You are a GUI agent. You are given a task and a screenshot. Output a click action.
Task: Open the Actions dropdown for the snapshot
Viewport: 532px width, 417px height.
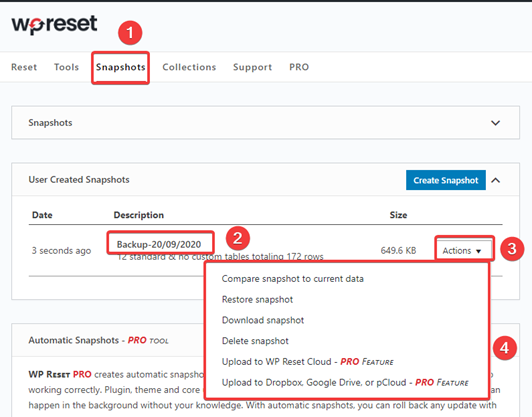[464, 251]
